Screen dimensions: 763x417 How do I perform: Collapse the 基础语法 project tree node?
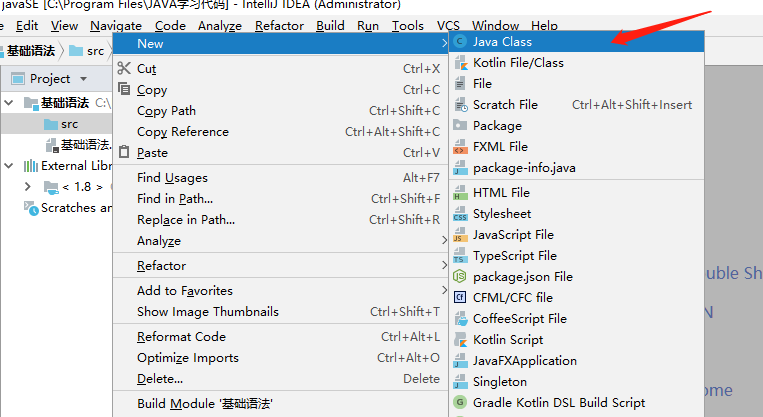[9, 103]
